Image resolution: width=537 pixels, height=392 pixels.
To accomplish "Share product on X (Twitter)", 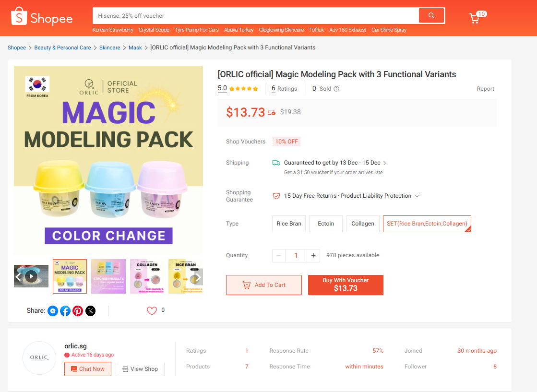I will (x=90, y=311).
